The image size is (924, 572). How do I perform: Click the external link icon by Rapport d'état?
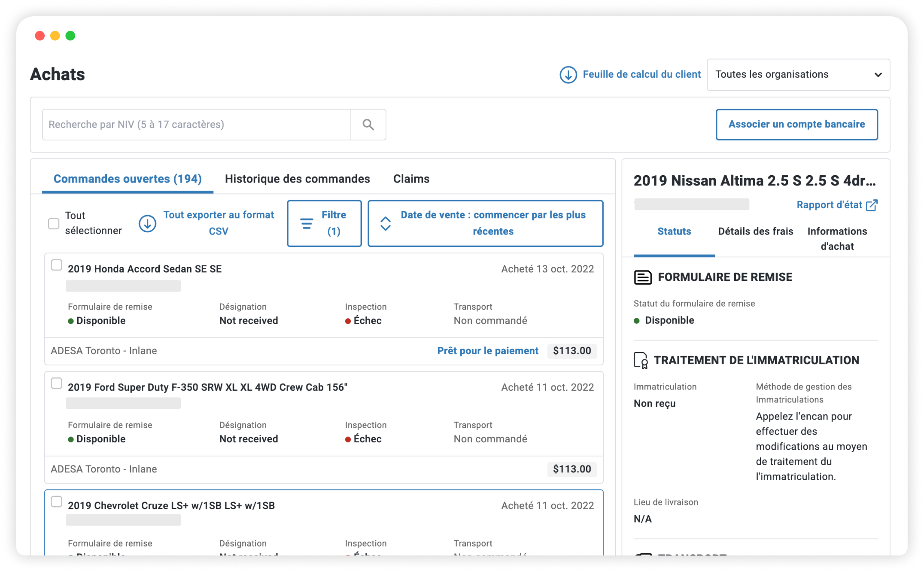pos(872,205)
